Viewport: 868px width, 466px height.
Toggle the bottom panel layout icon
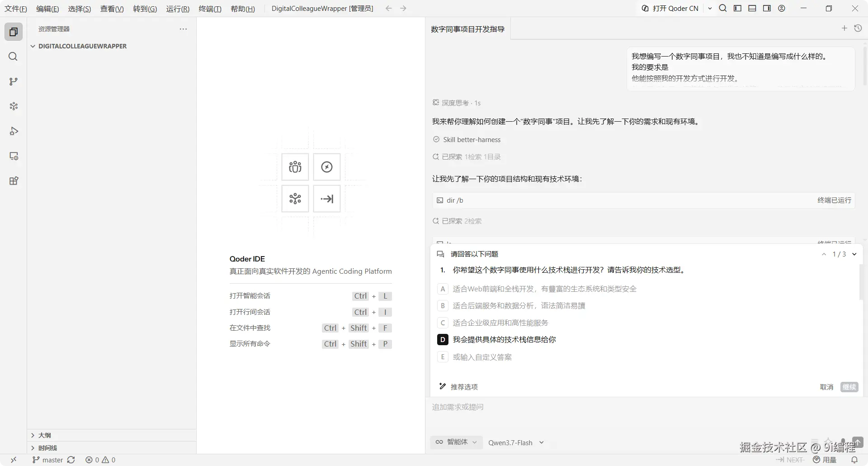[x=752, y=8]
